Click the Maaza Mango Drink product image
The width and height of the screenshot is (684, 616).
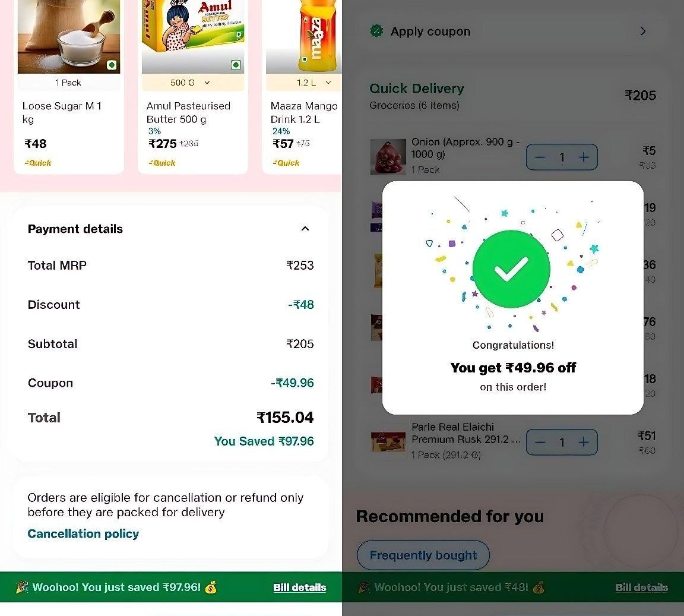click(304, 37)
